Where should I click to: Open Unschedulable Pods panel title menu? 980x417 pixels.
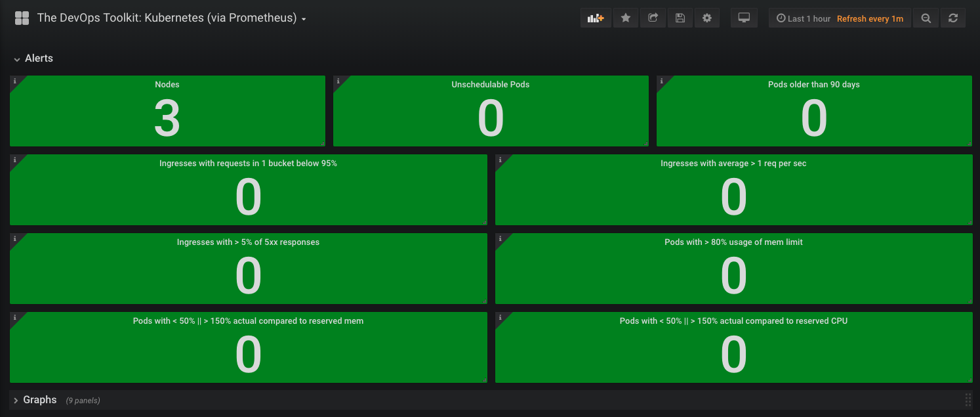[491, 85]
